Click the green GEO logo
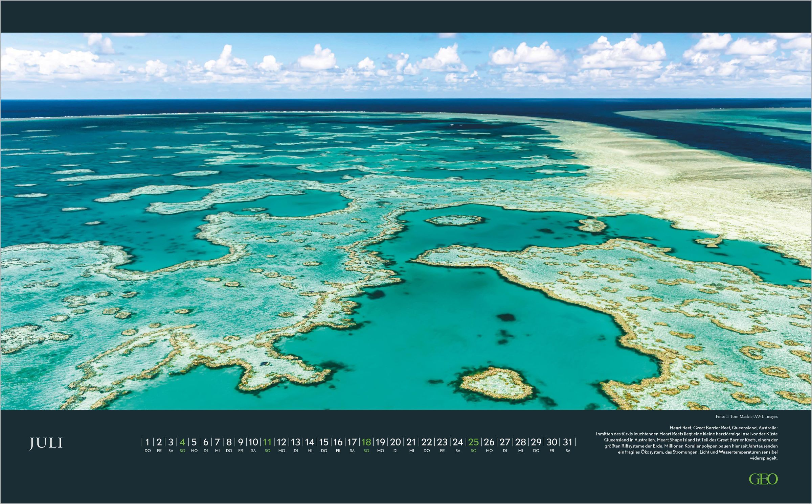This screenshot has width=812, height=504. tap(763, 479)
